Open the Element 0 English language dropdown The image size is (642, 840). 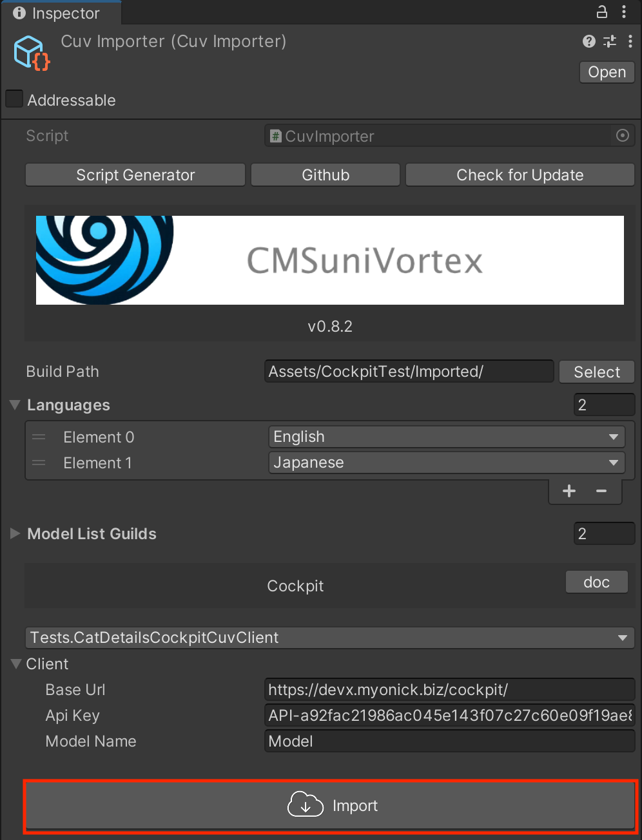click(x=447, y=437)
